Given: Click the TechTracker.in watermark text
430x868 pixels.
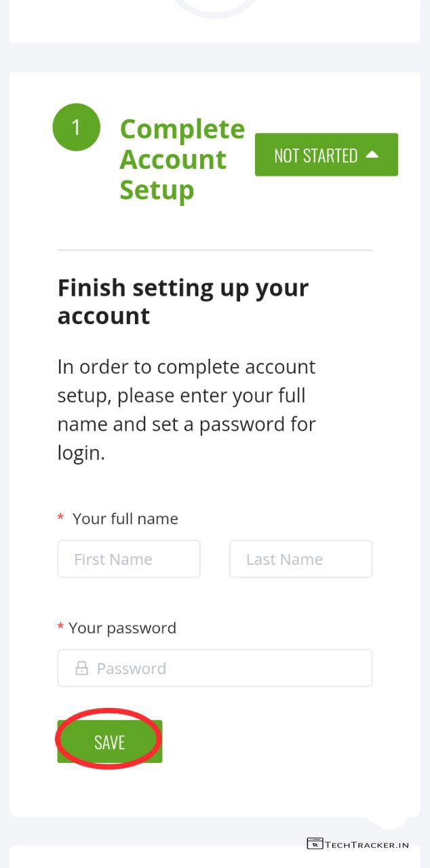Looking at the screenshot, I should (x=367, y=845).
